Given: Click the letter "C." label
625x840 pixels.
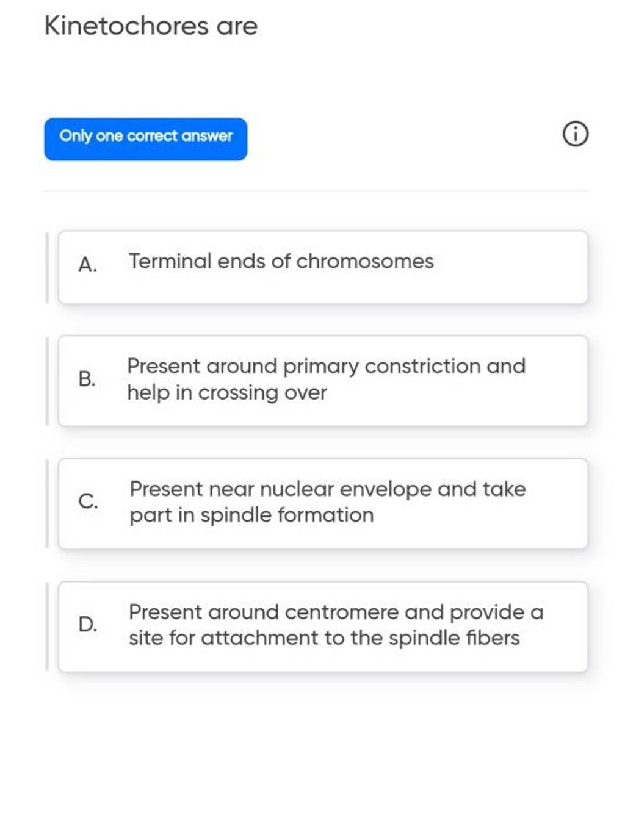Looking at the screenshot, I should pyautogui.click(x=89, y=502).
